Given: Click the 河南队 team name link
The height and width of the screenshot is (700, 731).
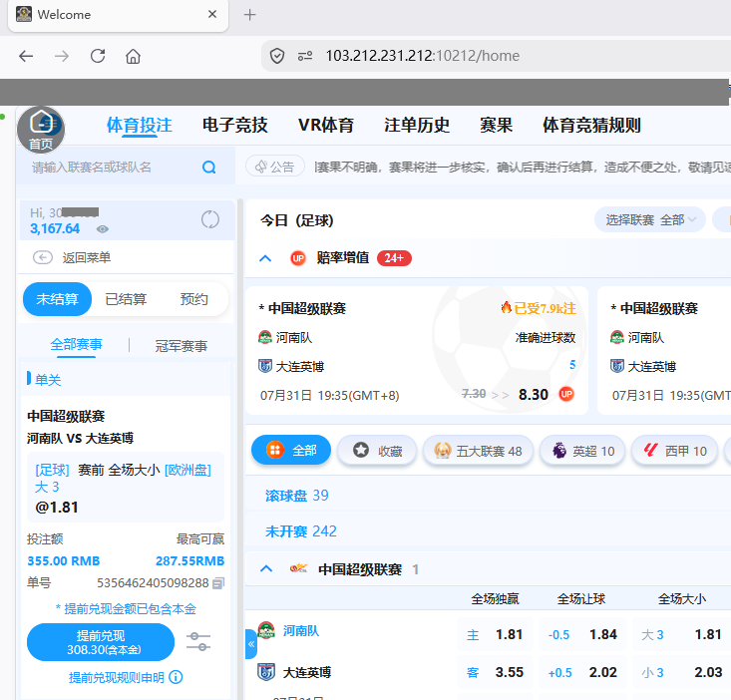Looking at the screenshot, I should pos(301,630).
